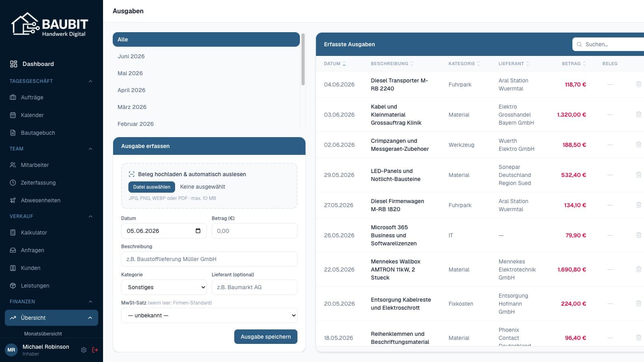Collapse the Tagesgeschäft sidebar section

(x=91, y=81)
